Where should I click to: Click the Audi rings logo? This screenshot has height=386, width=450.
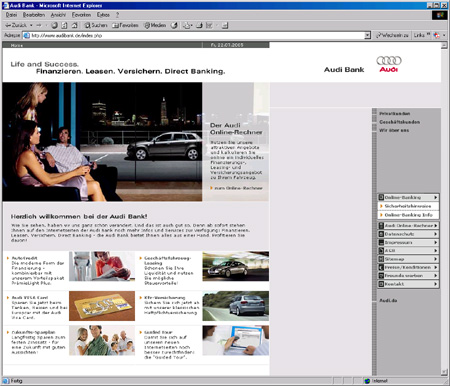tap(389, 60)
